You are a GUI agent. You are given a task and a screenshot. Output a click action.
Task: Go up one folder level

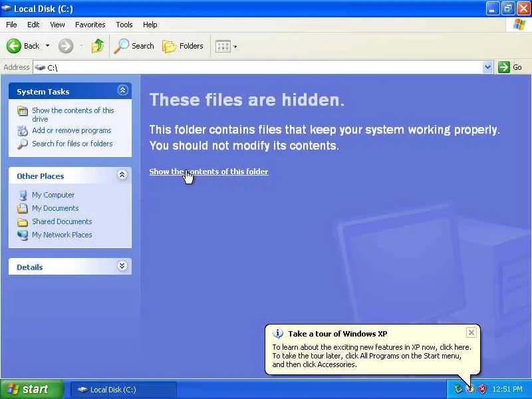[x=98, y=46]
